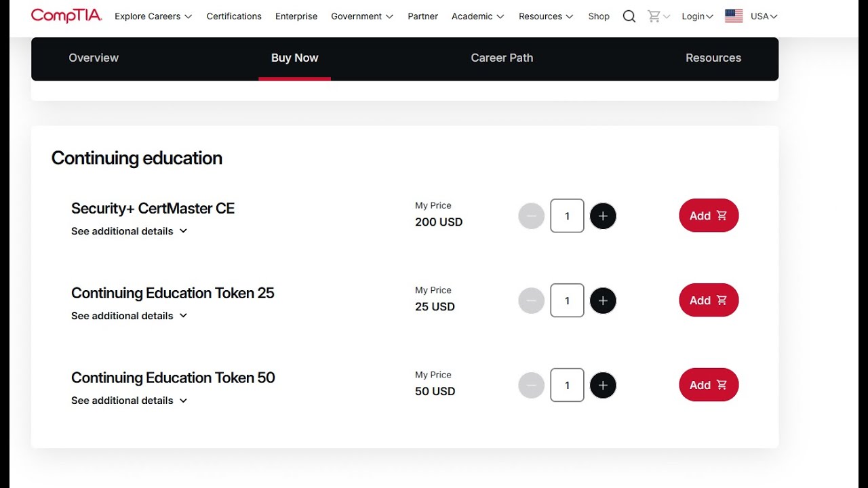Increase Continuing Education Token 25 quantity
The image size is (868, 488).
coord(603,301)
